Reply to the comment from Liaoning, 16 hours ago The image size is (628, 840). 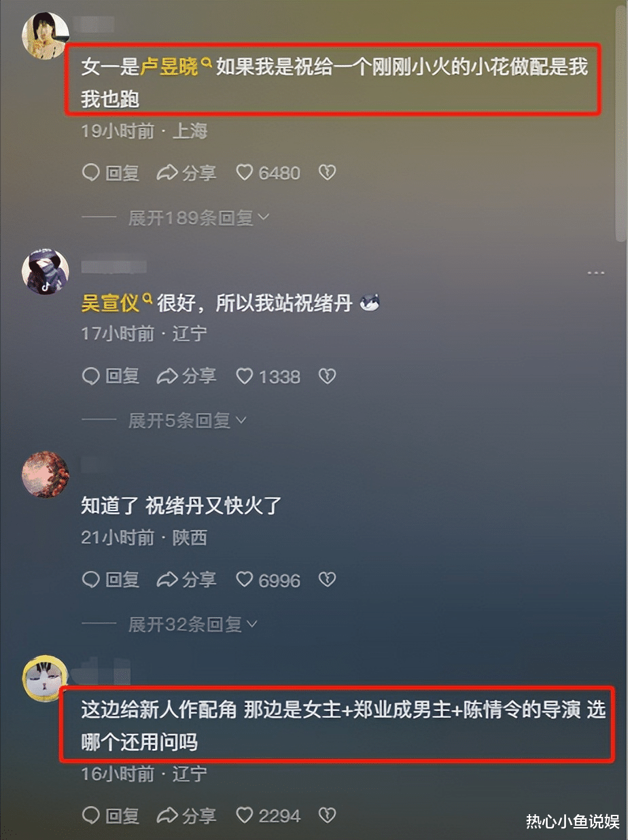[110, 815]
